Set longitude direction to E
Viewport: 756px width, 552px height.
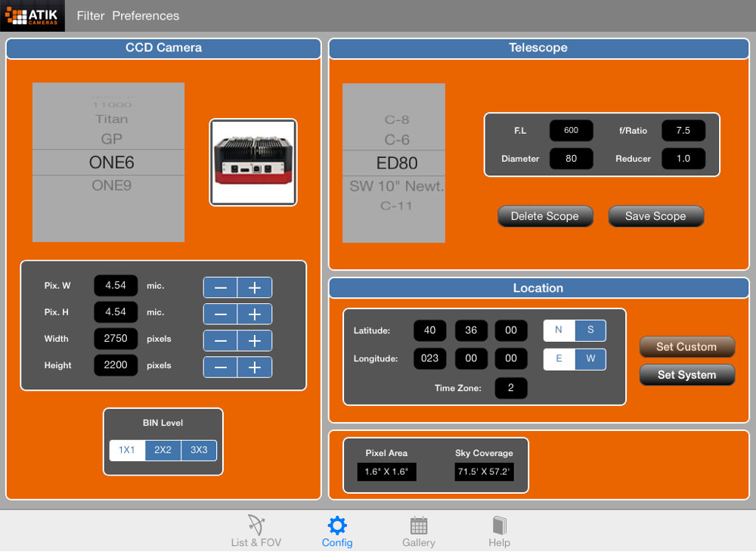(559, 358)
